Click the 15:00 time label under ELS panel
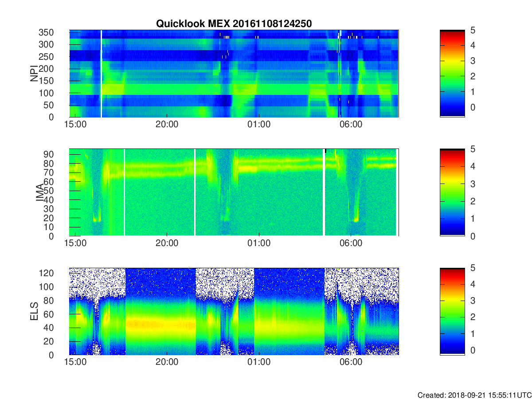 click(x=75, y=363)
